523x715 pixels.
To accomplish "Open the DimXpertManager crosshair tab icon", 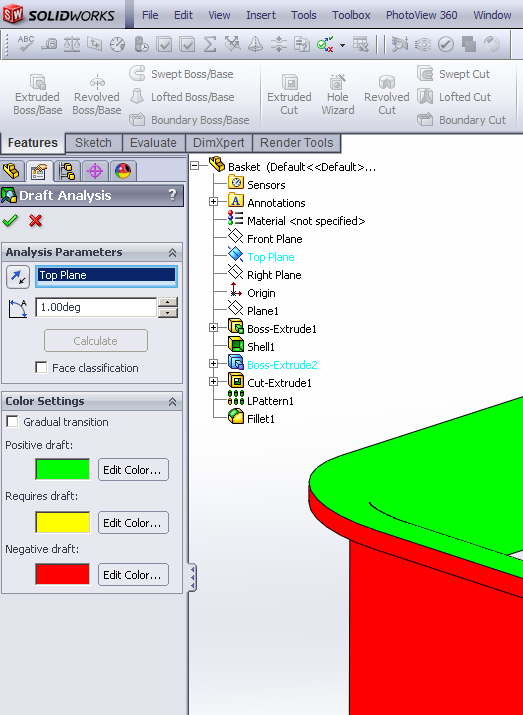I will coord(95,171).
